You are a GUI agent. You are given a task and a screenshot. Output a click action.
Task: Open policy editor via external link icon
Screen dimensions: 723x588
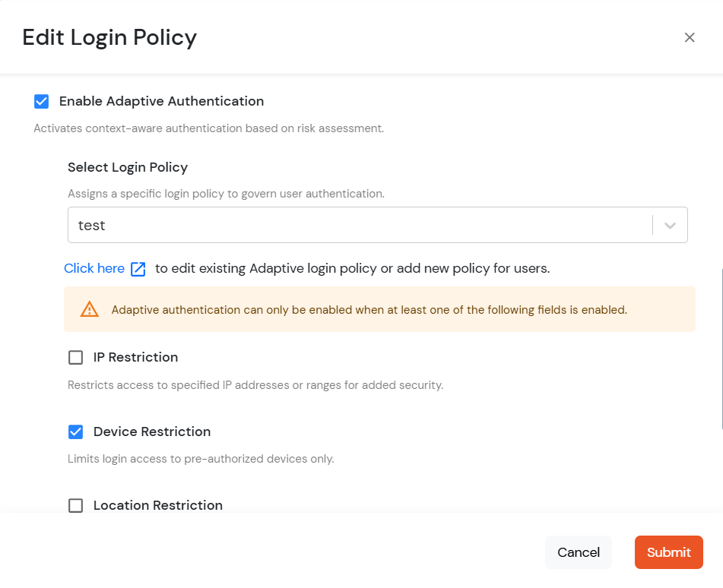click(x=138, y=268)
